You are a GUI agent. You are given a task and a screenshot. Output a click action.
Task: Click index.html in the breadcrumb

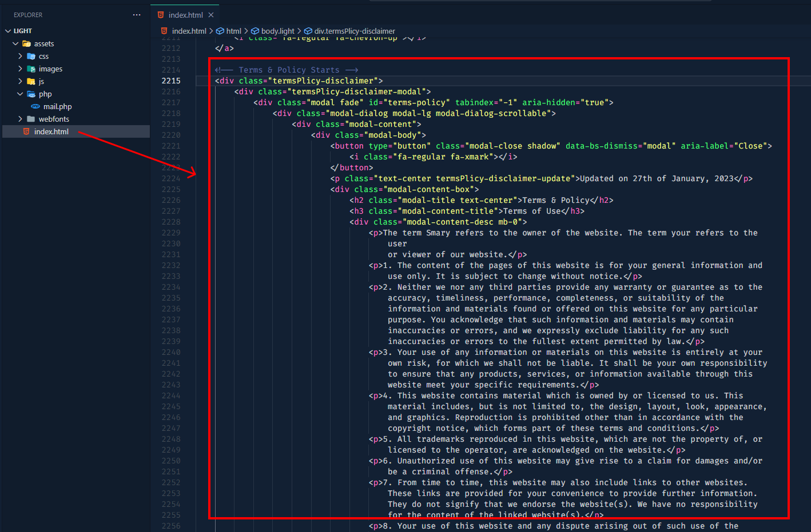click(189, 31)
